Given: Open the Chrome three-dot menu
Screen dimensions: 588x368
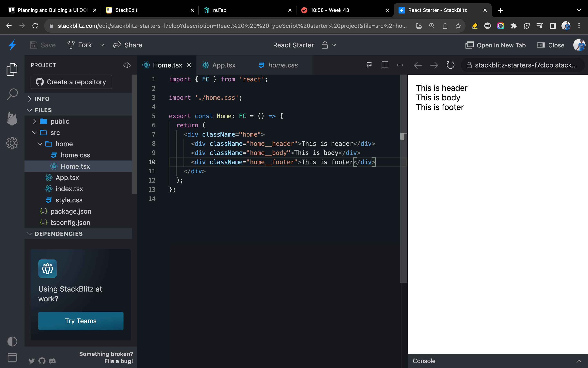Looking at the screenshot, I should tap(579, 26).
